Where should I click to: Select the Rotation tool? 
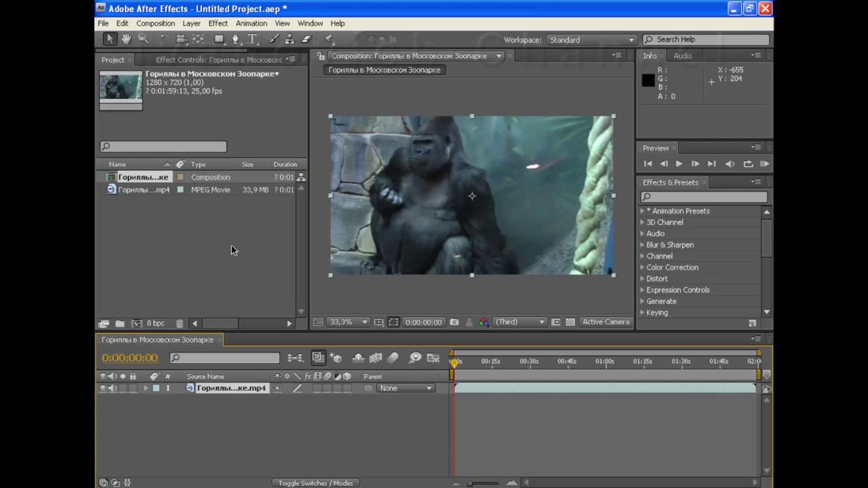[165, 39]
